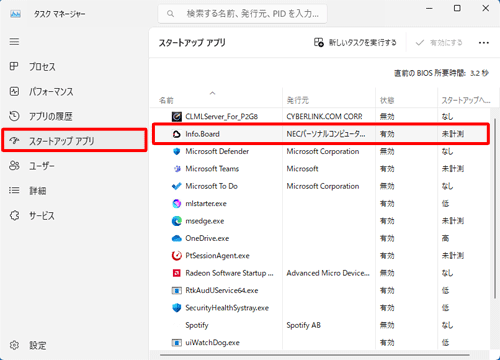This screenshot has width=500, height=360.
Task: Click the msedge.exe Edge icon
Action: pos(177,221)
